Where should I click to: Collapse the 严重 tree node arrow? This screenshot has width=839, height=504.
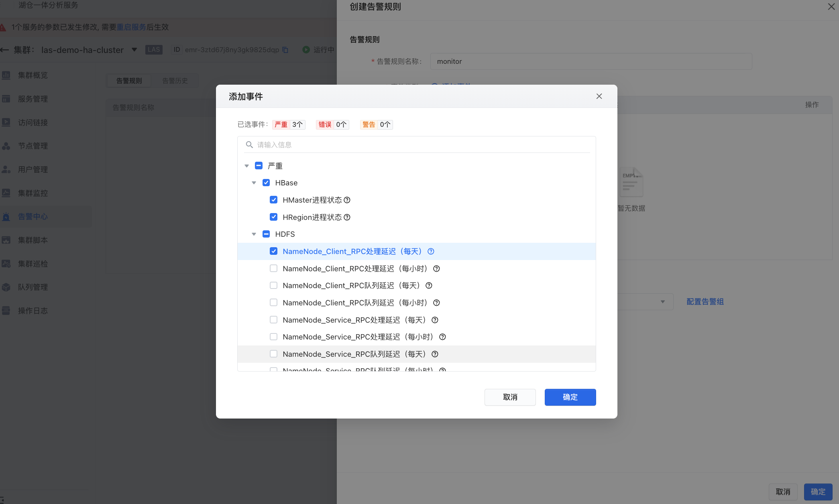(x=246, y=166)
